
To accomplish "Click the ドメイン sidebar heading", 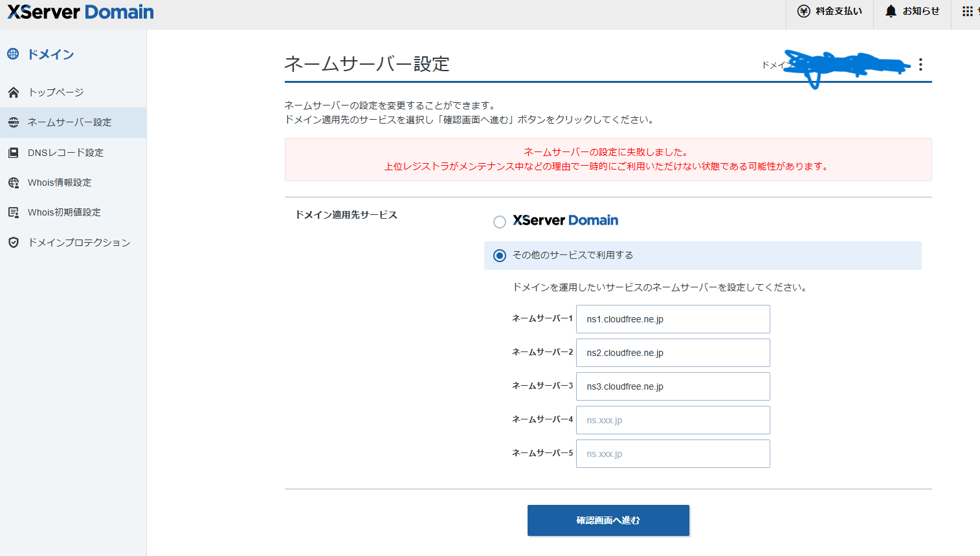I will pos(50,54).
